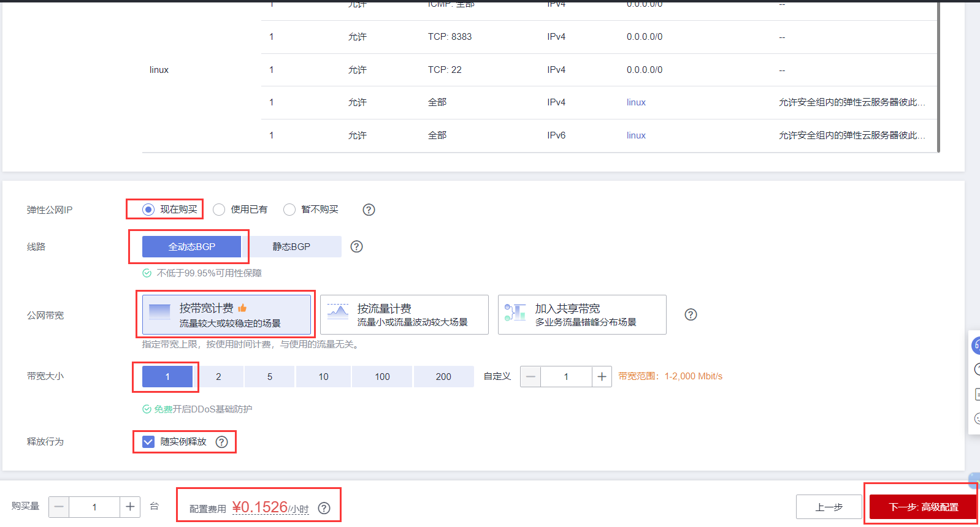Image resolution: width=980 pixels, height=527 pixels.
Task: Pick bandwidth size 100
Action: (x=382, y=376)
